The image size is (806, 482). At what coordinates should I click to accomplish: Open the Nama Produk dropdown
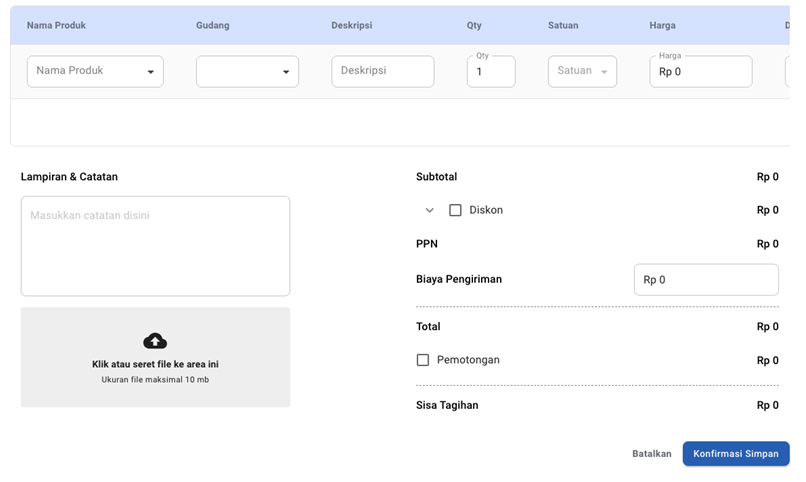pos(95,71)
